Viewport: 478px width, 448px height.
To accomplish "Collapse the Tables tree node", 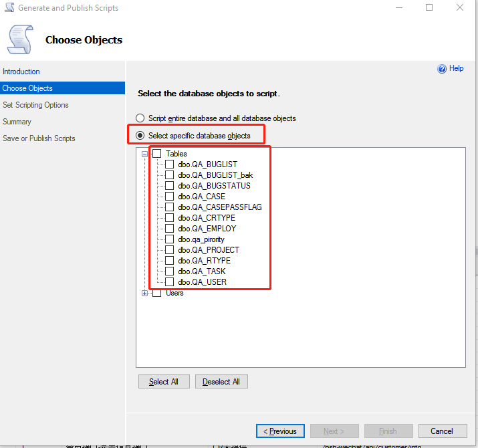I will coord(144,154).
